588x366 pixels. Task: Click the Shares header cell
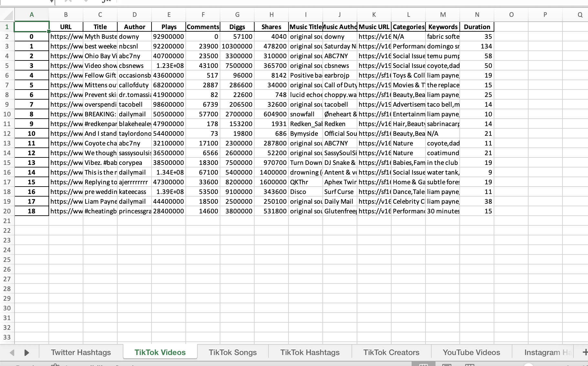coord(271,27)
